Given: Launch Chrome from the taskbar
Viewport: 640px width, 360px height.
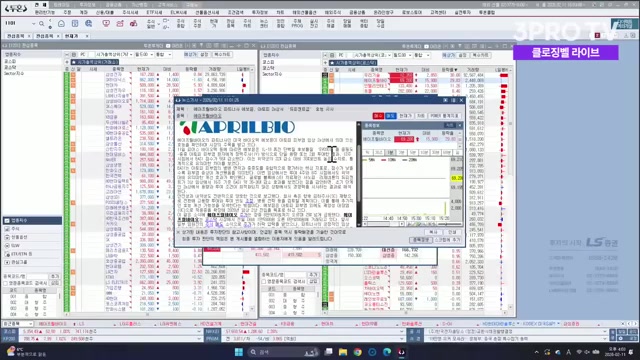Looking at the screenshot, I should (358, 352).
